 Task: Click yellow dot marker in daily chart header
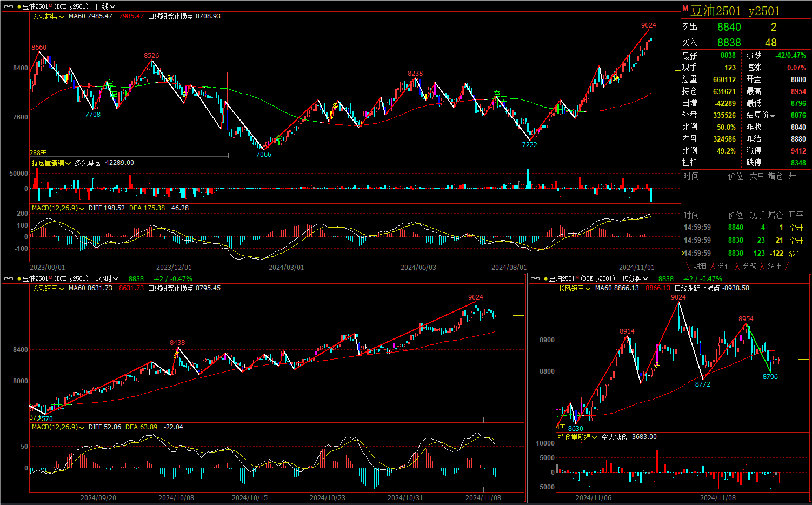coord(19,6)
